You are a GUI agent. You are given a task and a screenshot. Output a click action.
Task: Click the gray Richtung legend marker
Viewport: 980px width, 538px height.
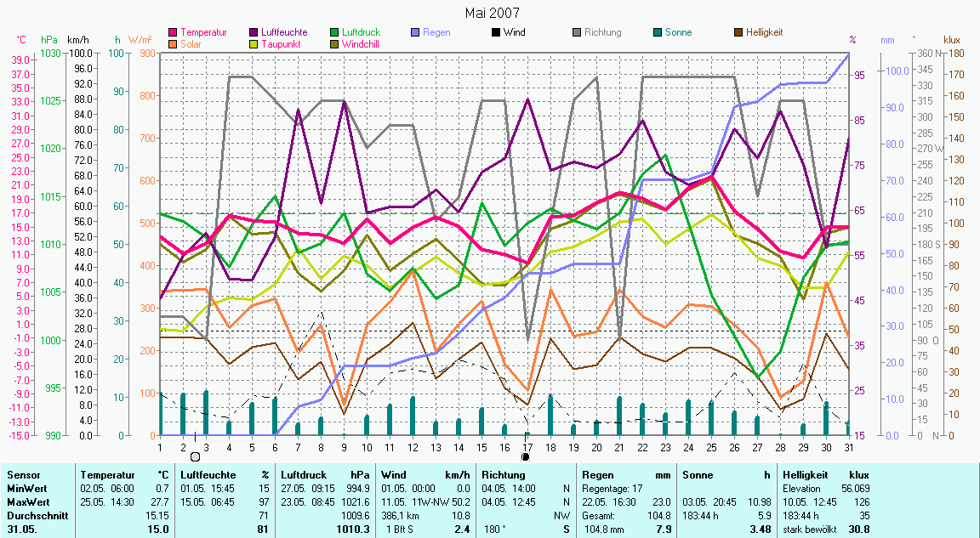(577, 32)
